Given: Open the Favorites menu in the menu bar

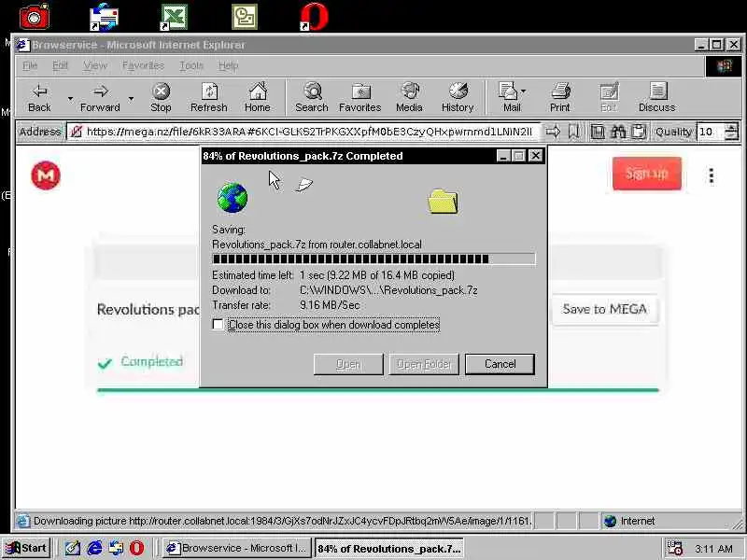Looking at the screenshot, I should [x=143, y=65].
